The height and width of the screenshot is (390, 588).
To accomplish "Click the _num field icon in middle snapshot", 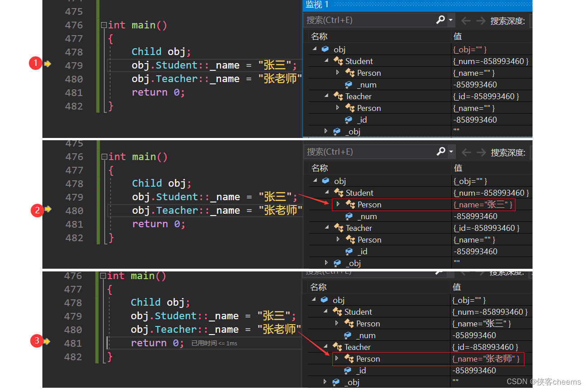I will tap(349, 216).
